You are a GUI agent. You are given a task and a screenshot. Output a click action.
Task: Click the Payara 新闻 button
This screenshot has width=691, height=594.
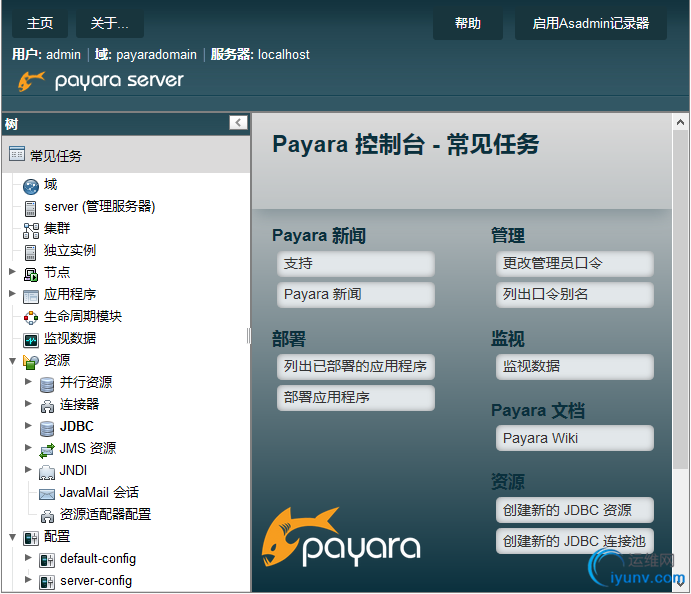356,294
